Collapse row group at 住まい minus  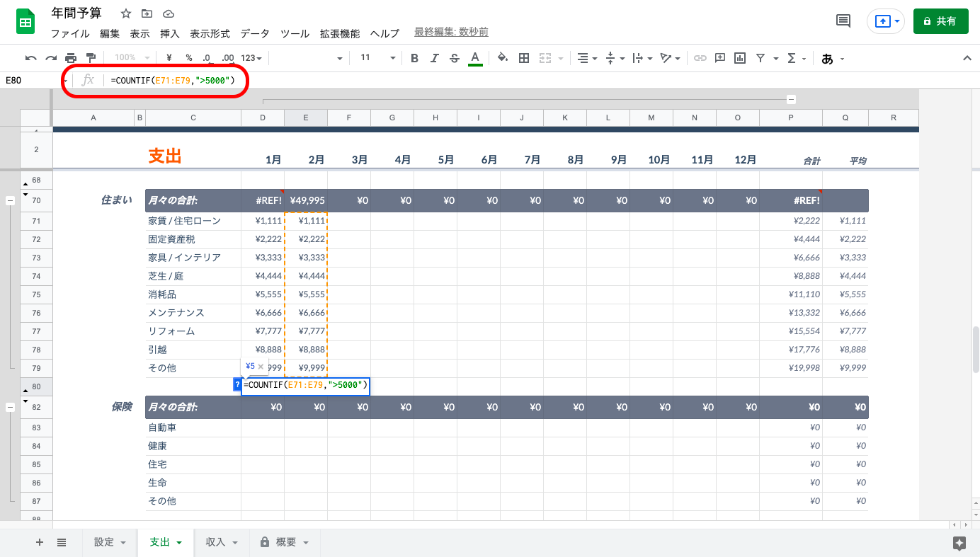coord(10,201)
